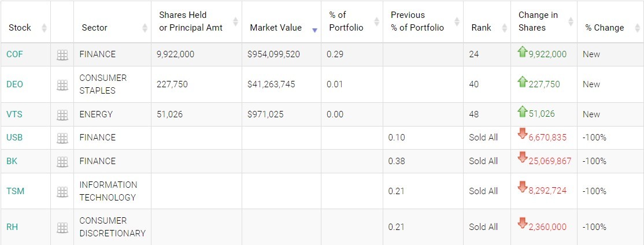
Task: Open the grid icon in the RH row
Action: tap(62, 227)
